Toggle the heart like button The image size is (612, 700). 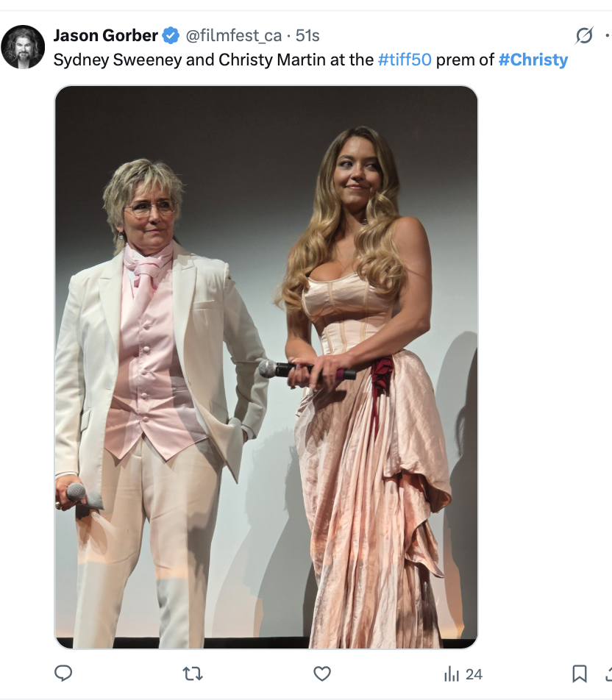pyautogui.click(x=321, y=674)
